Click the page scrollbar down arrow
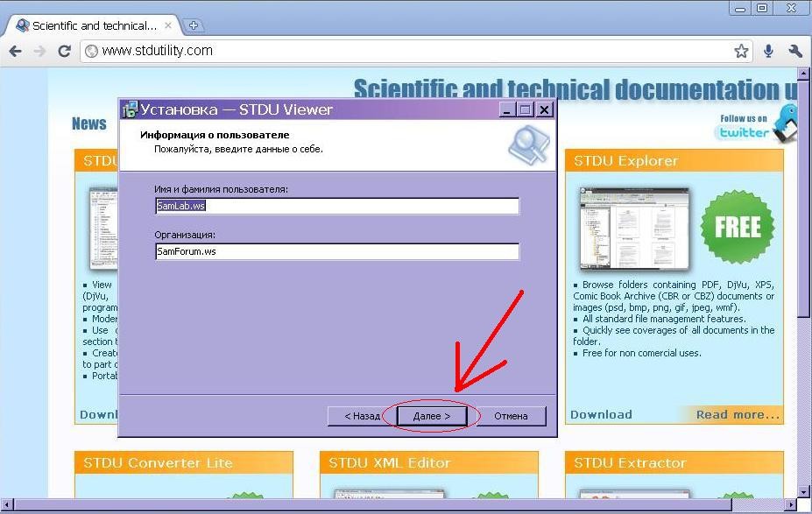 click(x=803, y=492)
